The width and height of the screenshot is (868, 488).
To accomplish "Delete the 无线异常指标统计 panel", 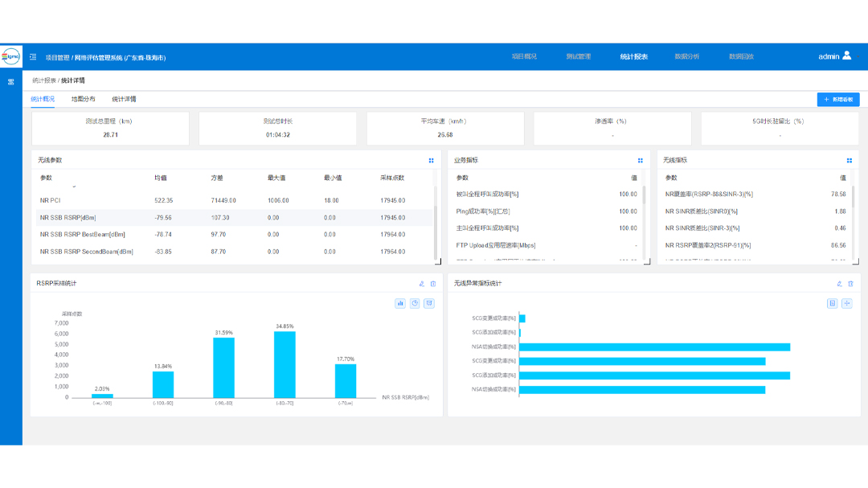I will [850, 284].
